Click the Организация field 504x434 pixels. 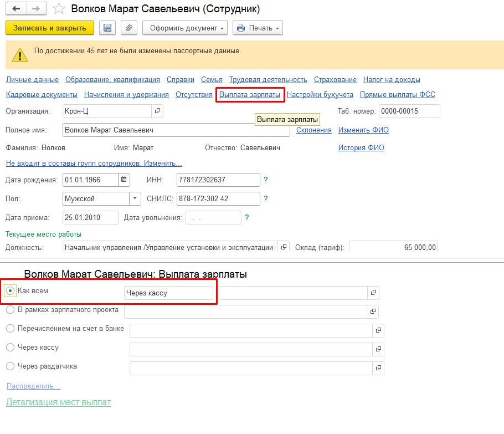pyautogui.click(x=107, y=111)
